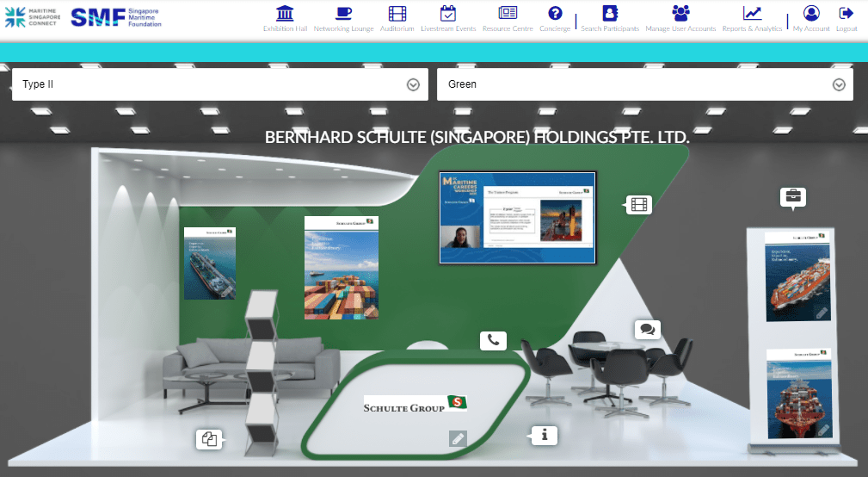Viewport: 868px width, 477px height.
Task: Click booth title Bernhard Schulte (Singapore) Holdings
Action: [x=477, y=137]
